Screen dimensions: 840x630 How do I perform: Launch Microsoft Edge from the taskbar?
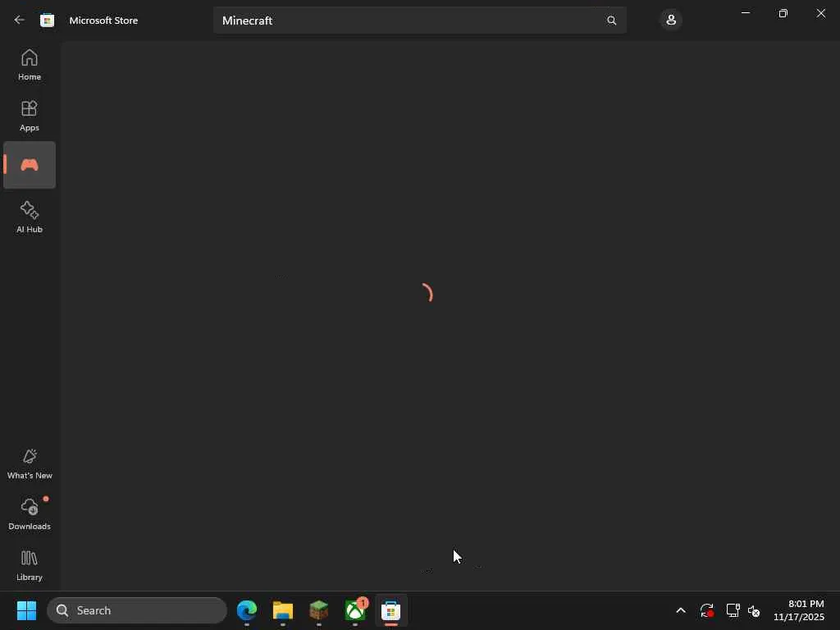click(x=247, y=610)
